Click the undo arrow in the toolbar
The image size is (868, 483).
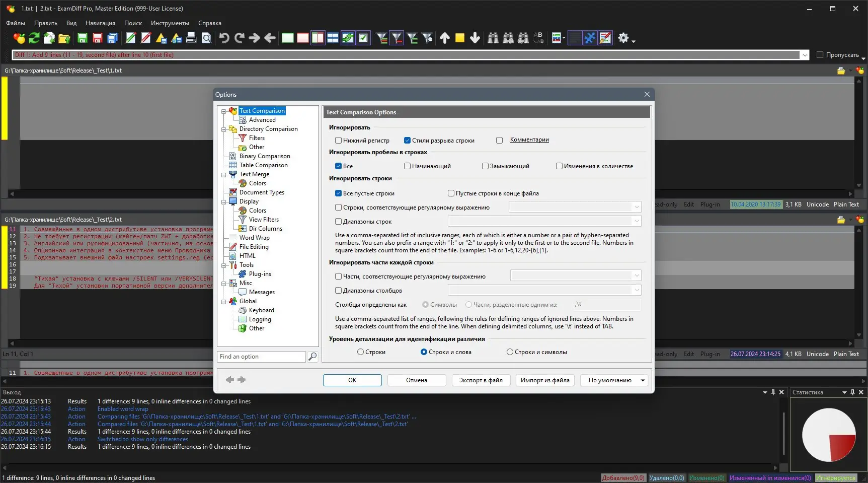pyautogui.click(x=224, y=38)
